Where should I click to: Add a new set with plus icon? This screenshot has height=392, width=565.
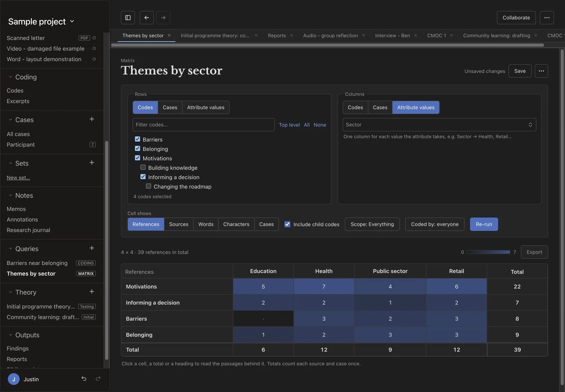[92, 163]
